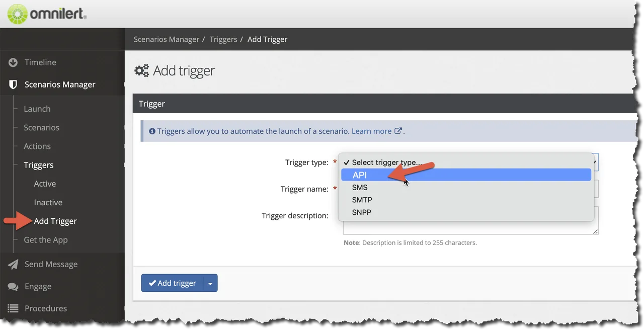Go to Scenarios Manager breadcrumb
Viewport: 644px width, 330px height.
point(167,39)
